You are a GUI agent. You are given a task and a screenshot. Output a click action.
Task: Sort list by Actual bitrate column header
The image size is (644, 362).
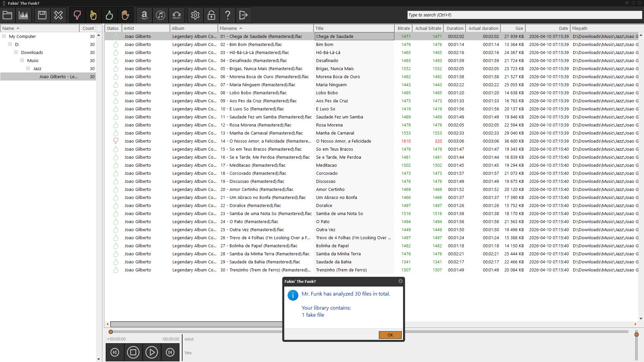tap(428, 29)
